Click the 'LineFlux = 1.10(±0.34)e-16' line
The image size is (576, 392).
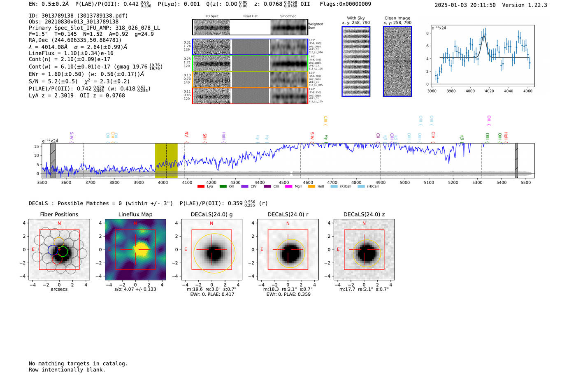tap(71, 53)
